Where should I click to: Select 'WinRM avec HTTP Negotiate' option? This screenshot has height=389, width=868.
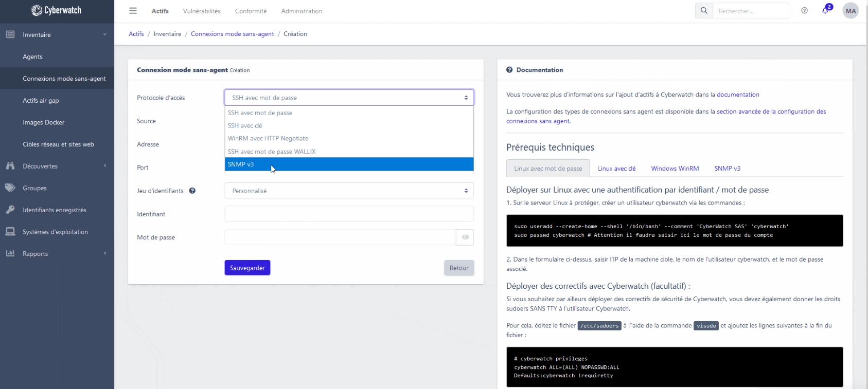(x=349, y=139)
